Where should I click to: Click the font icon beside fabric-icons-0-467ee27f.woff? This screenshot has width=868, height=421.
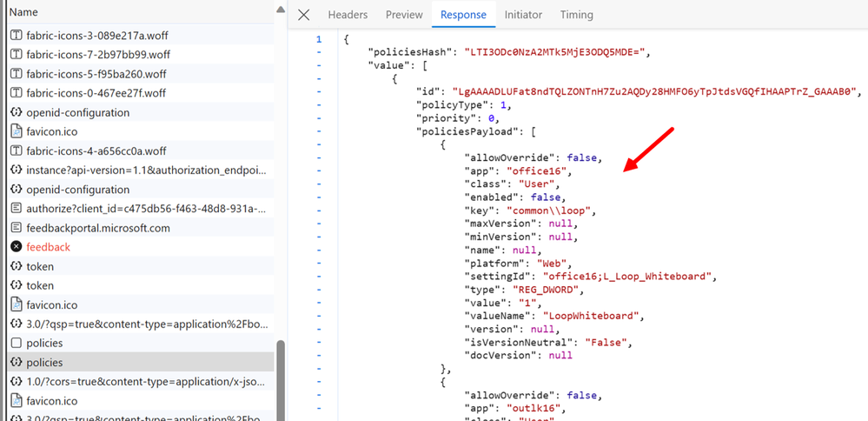(x=17, y=93)
